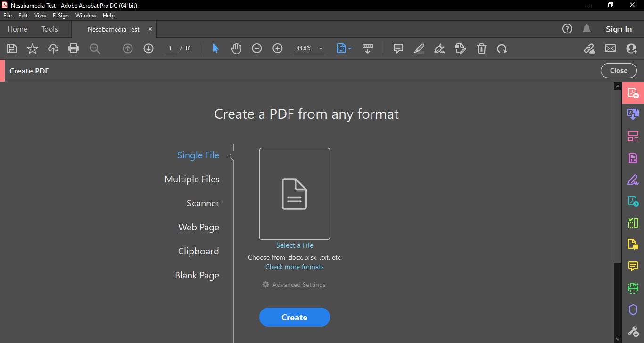Click the delete trash icon
The width and height of the screenshot is (644, 343).
pyautogui.click(x=481, y=49)
